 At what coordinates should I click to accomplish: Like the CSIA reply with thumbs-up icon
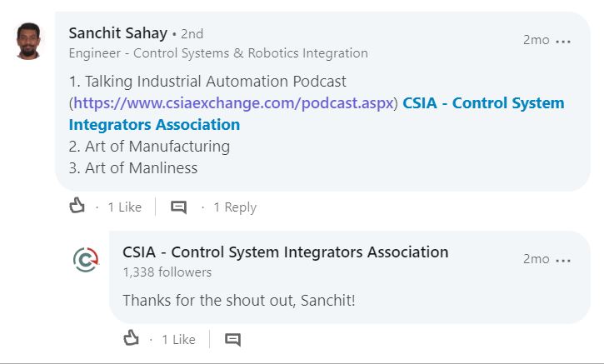point(132,339)
